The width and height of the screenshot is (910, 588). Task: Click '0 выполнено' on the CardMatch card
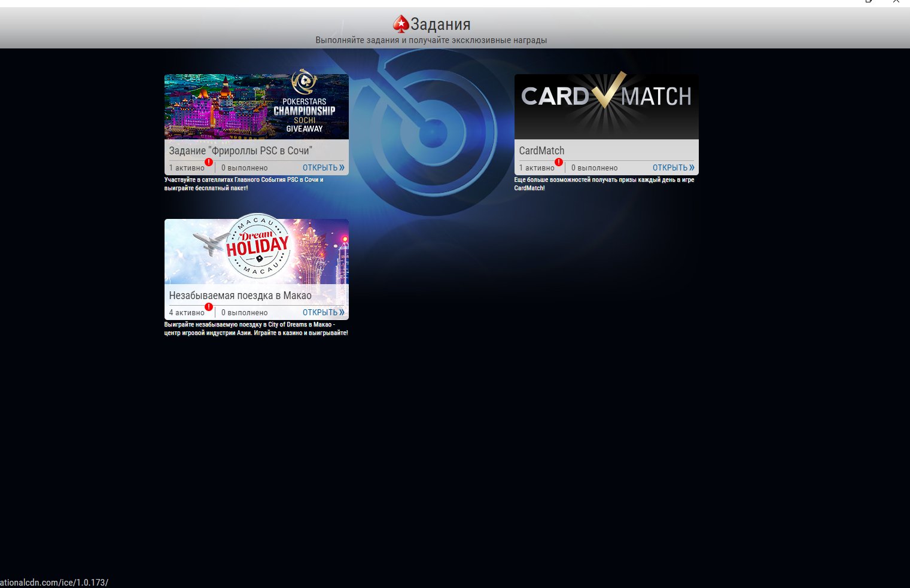pyautogui.click(x=595, y=168)
